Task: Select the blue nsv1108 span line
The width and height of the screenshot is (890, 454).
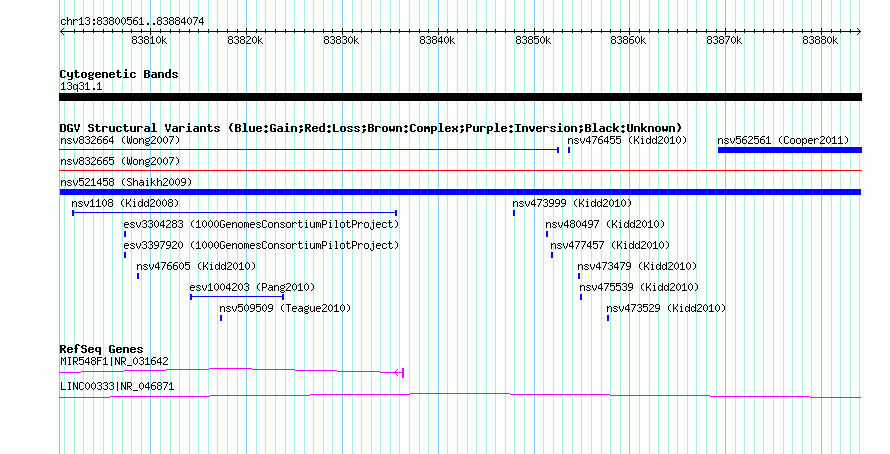Action: click(234, 213)
